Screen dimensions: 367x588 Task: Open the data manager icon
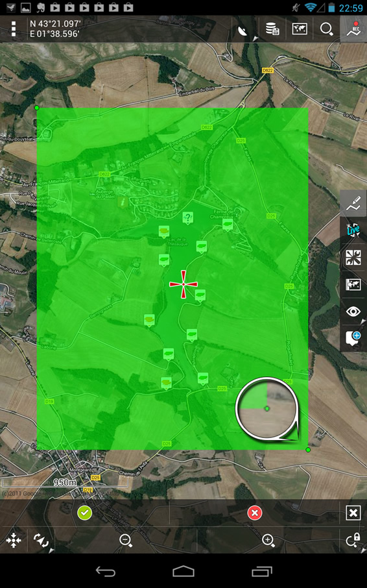(x=272, y=29)
